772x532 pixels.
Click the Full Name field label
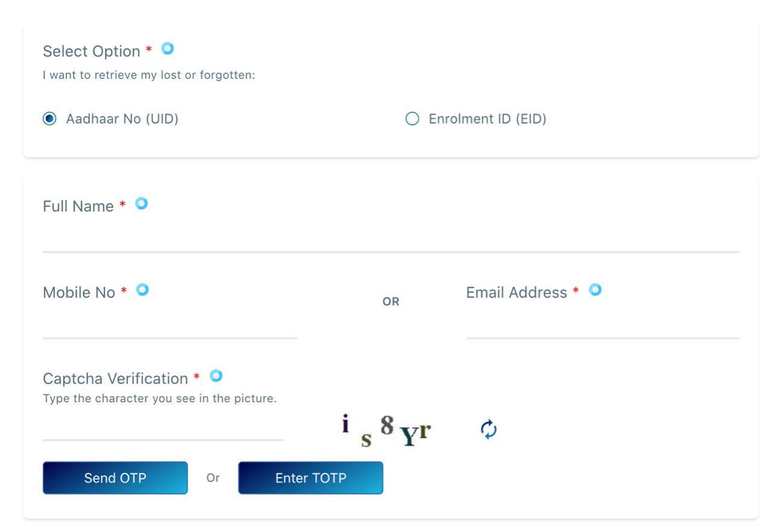79,206
